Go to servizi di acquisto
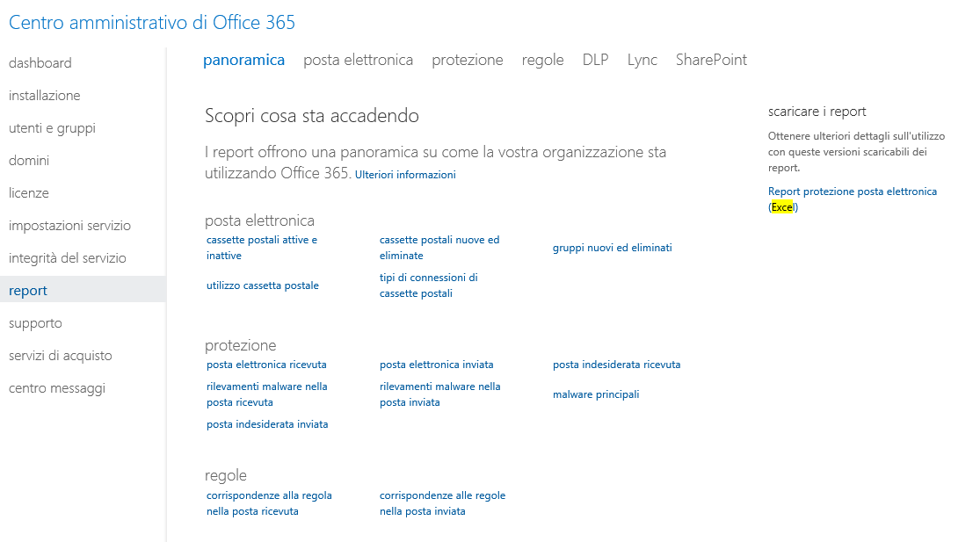This screenshot has height=542, width=980. (x=61, y=356)
